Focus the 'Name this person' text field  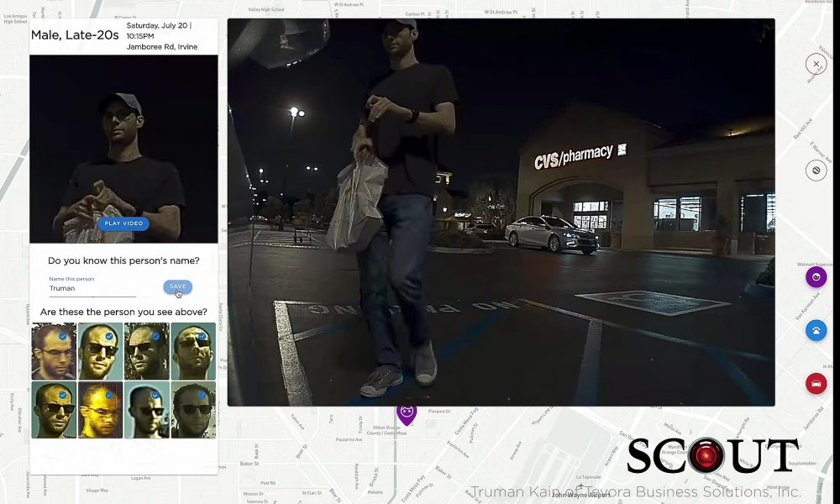coord(92,287)
